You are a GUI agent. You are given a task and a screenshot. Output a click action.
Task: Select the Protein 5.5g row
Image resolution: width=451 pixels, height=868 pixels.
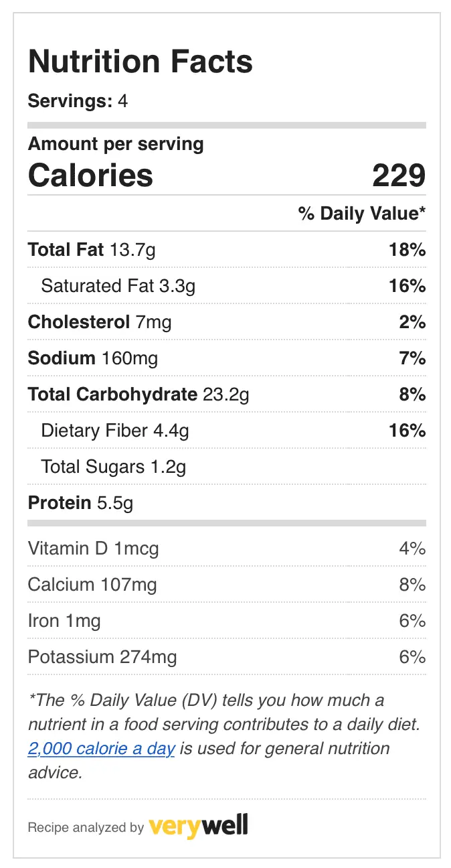[x=227, y=502]
